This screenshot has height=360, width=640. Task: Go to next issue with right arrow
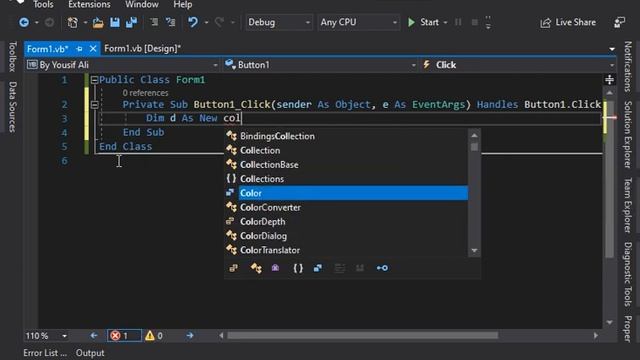point(190,336)
